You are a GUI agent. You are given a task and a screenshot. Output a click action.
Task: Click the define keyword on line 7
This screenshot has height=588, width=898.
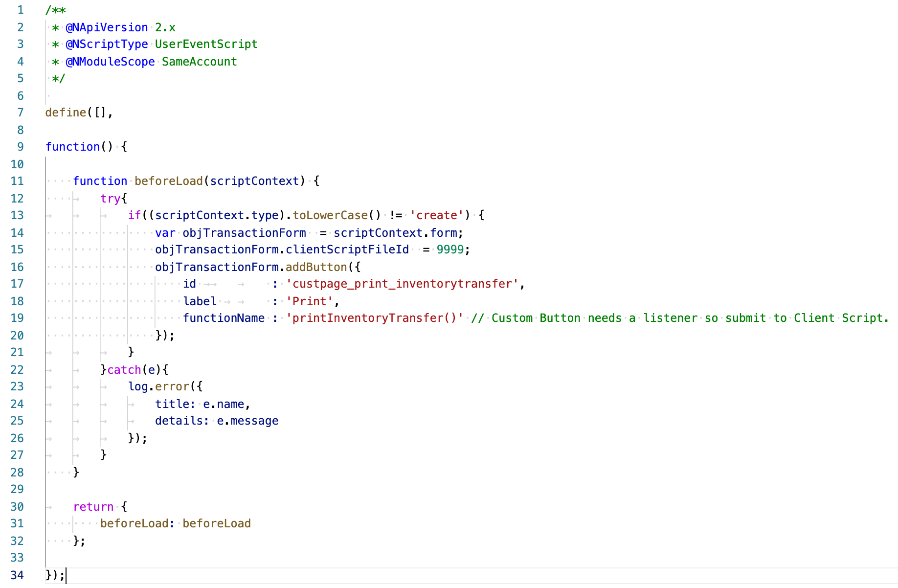(66, 113)
